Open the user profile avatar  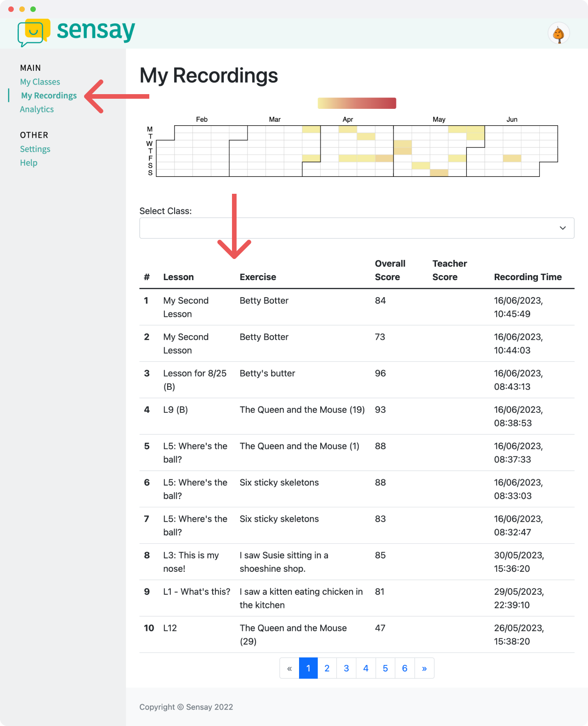tap(559, 34)
